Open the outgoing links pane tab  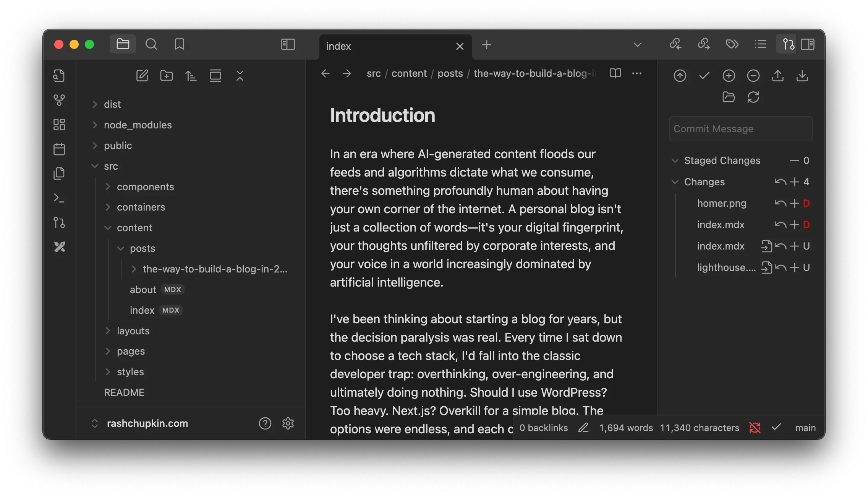(703, 44)
